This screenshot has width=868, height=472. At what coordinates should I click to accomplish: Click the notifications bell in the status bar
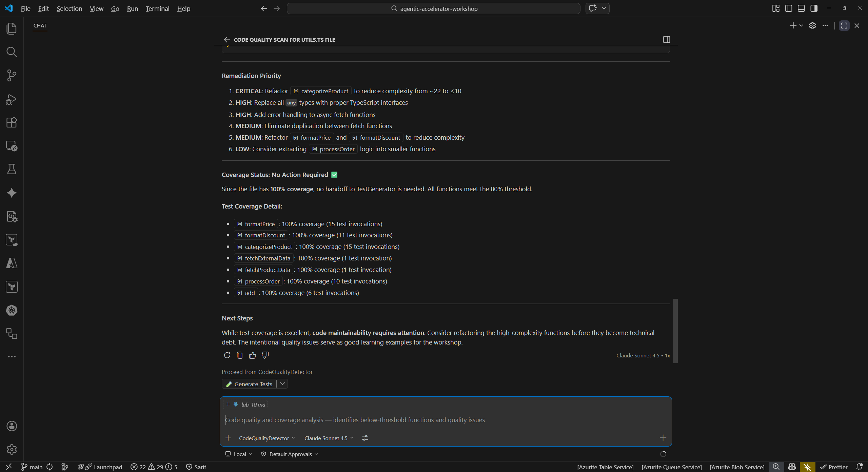[x=860, y=467]
